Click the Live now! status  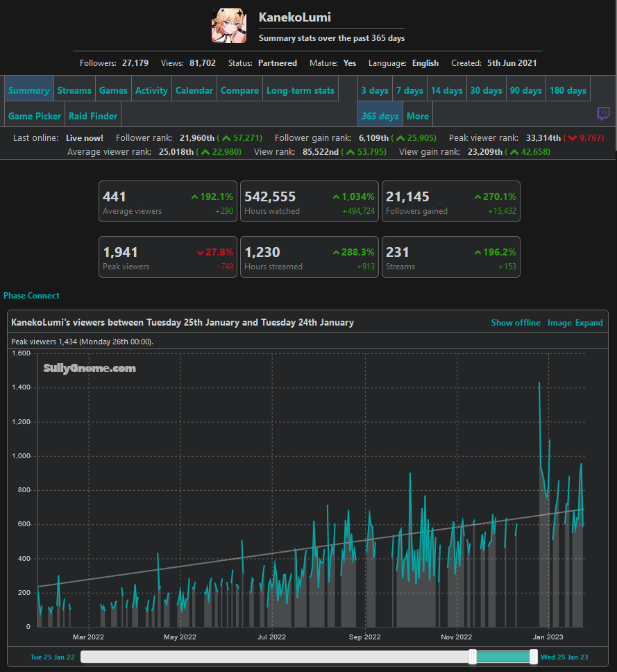click(x=85, y=138)
